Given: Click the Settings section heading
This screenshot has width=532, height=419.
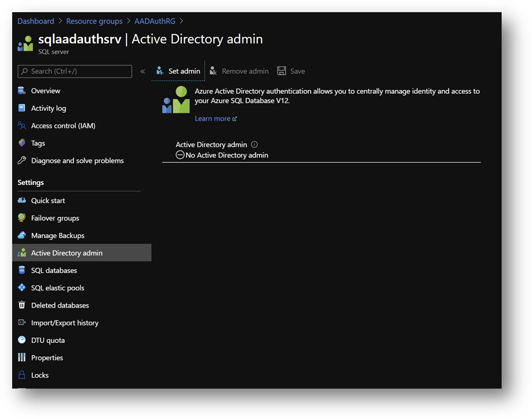Looking at the screenshot, I should [x=30, y=182].
